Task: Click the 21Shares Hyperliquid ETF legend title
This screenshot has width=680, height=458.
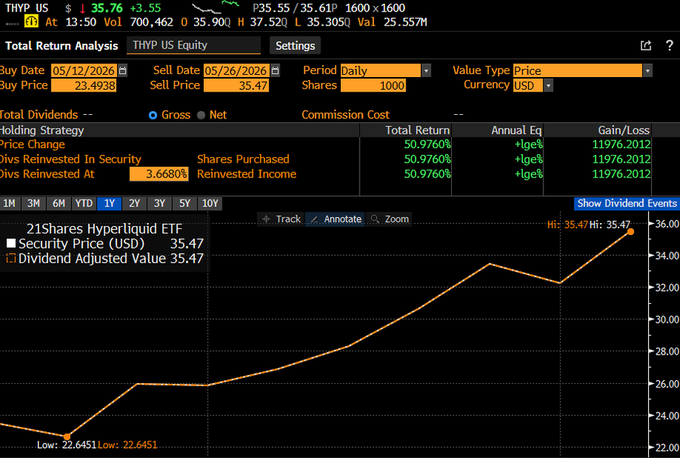Action: pos(104,229)
